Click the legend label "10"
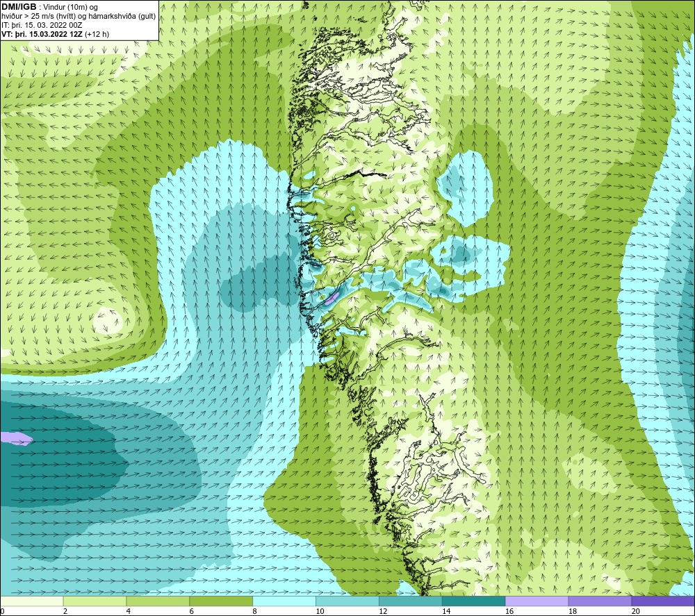 [x=320, y=612]
